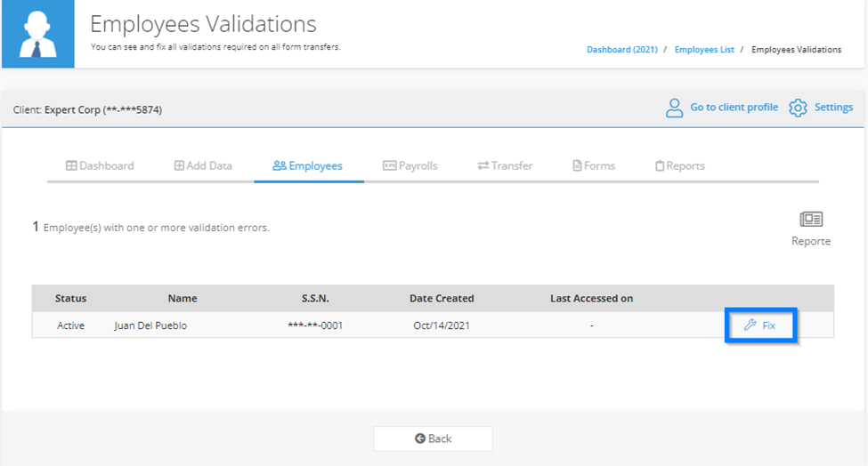The height and width of the screenshot is (466, 868).
Task: Click the wrench icon in Juan's row
Action: 750,325
